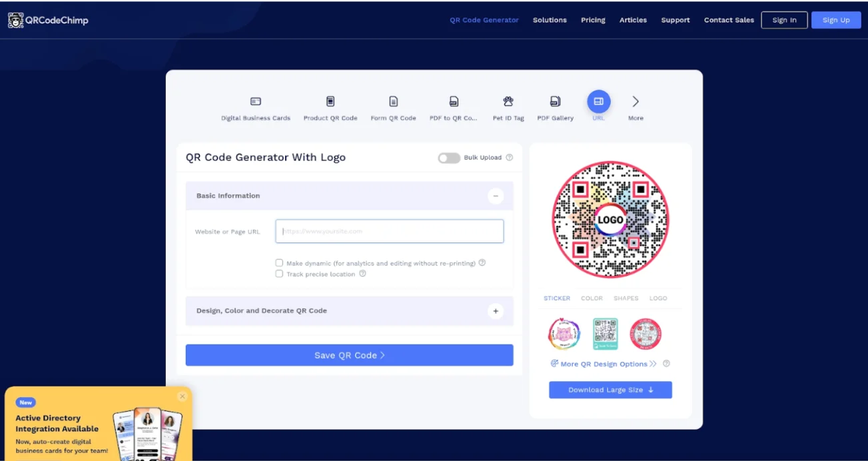Toggle the Bulk Upload switch

[449, 158]
